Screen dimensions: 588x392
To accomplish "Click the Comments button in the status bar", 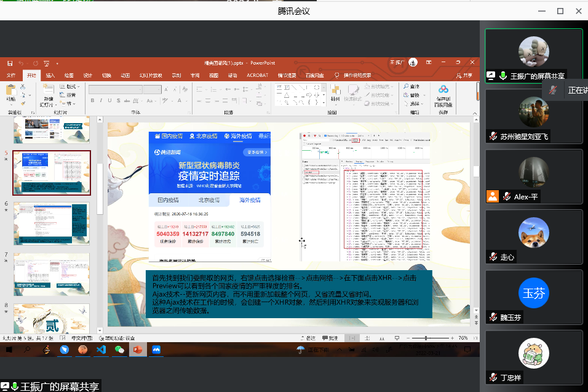I will pyautogui.click(x=330, y=338).
